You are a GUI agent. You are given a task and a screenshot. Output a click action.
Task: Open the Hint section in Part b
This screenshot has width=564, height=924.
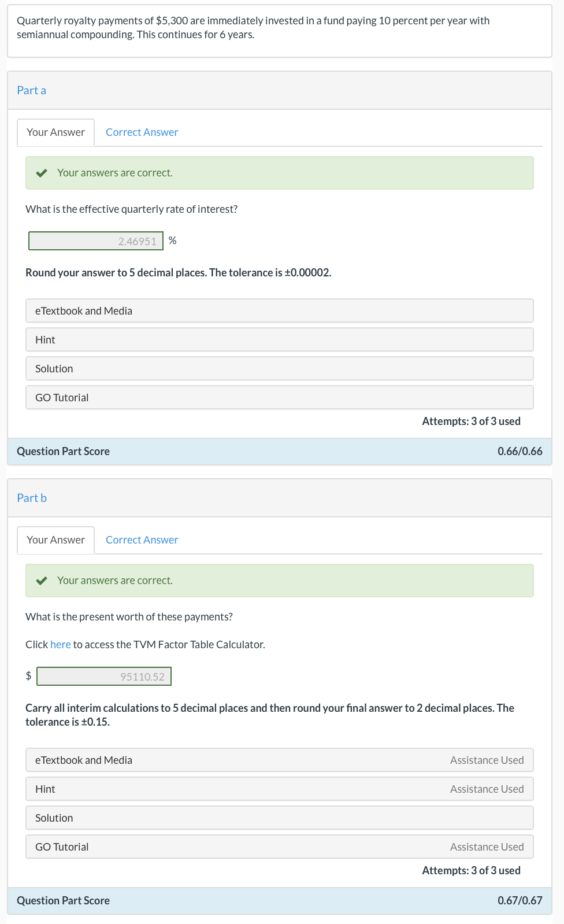point(279,789)
